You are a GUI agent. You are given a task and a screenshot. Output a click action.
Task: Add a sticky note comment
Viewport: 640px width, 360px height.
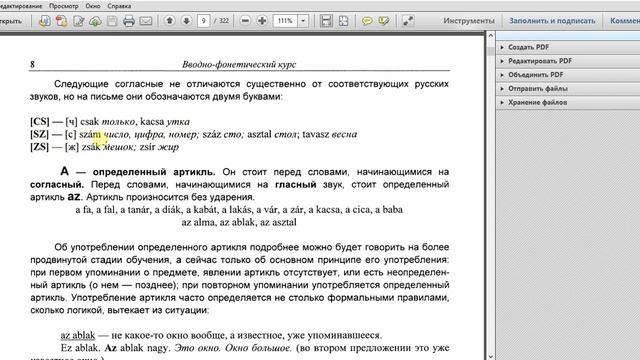[367, 21]
